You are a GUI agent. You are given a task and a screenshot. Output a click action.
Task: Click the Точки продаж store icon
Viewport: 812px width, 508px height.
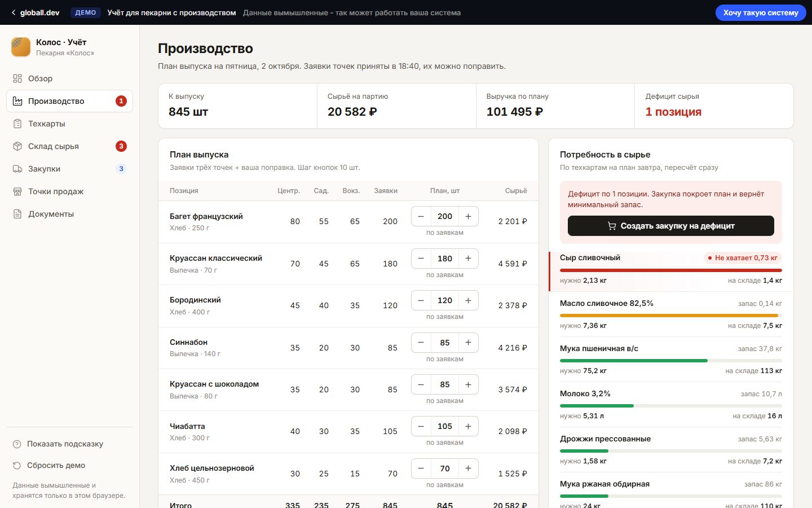pyautogui.click(x=17, y=191)
